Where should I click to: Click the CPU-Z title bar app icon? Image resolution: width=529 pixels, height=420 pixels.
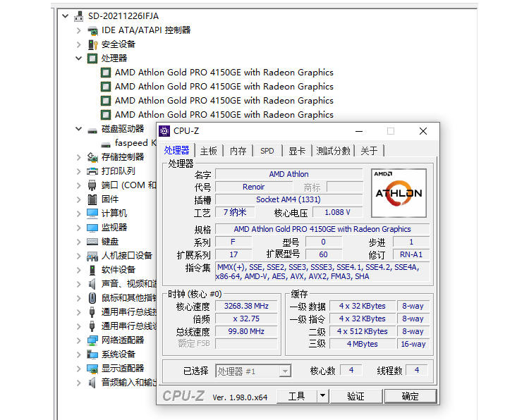[164, 131]
